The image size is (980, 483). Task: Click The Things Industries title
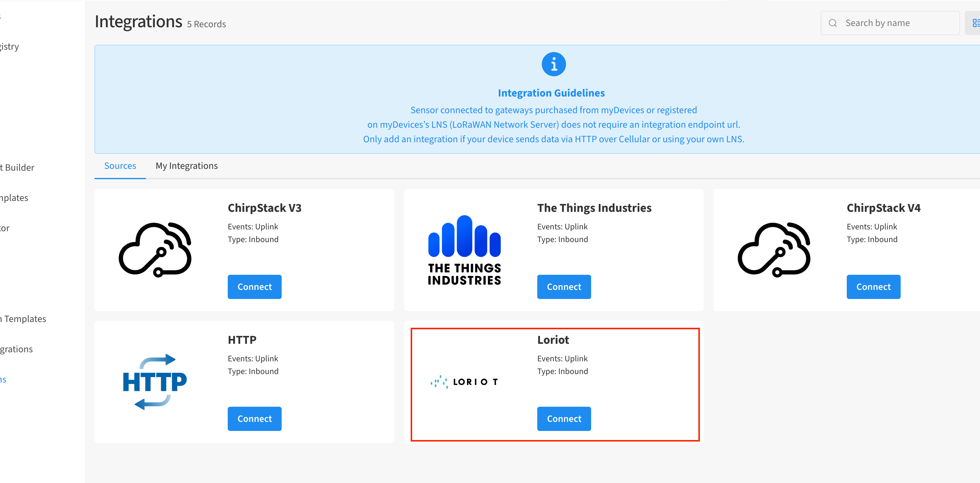tap(594, 208)
